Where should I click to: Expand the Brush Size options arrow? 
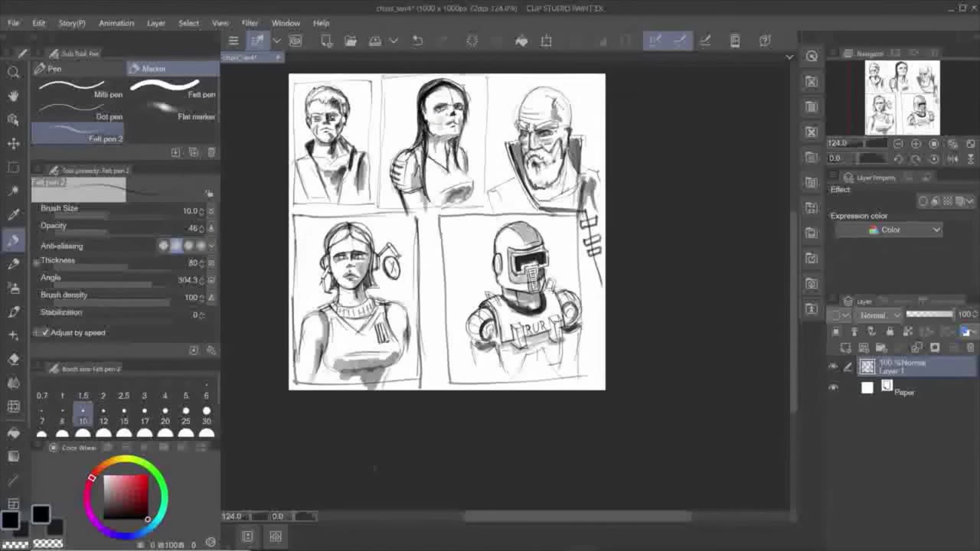[211, 210]
